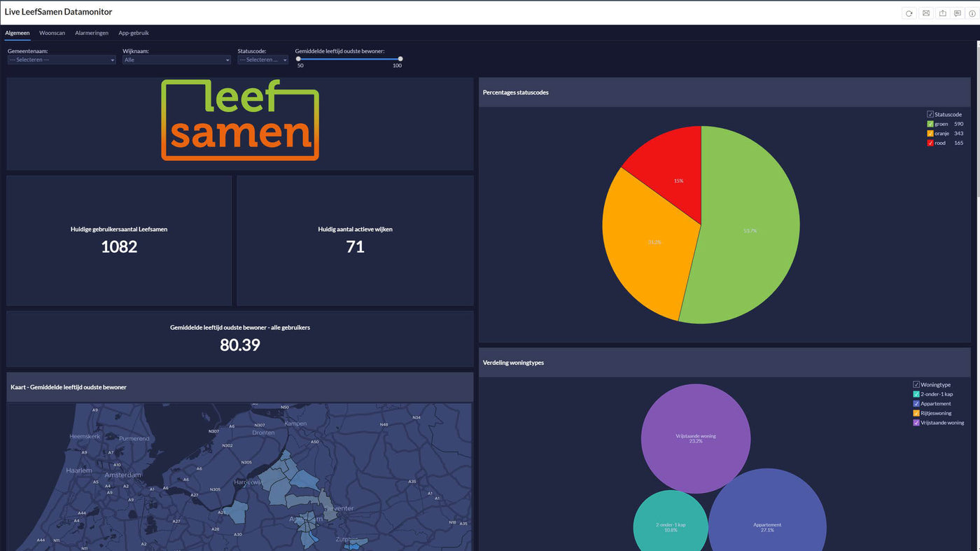The width and height of the screenshot is (980, 551).
Task: Click the purple Vrijstaande woning bubble
Action: click(696, 439)
